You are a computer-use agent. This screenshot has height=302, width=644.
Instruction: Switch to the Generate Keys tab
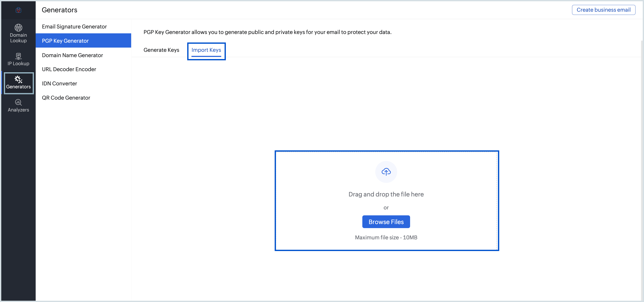(x=161, y=50)
